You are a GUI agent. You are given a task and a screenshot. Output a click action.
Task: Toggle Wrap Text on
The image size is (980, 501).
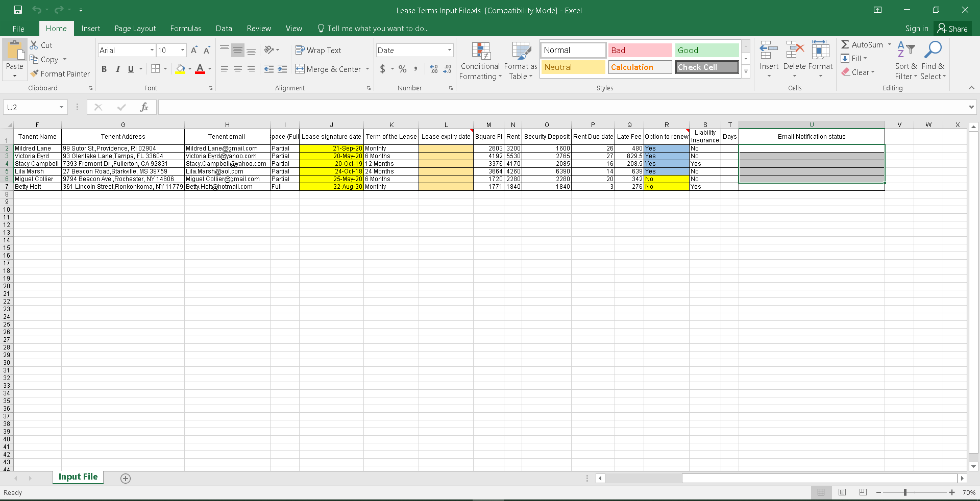pyautogui.click(x=318, y=50)
